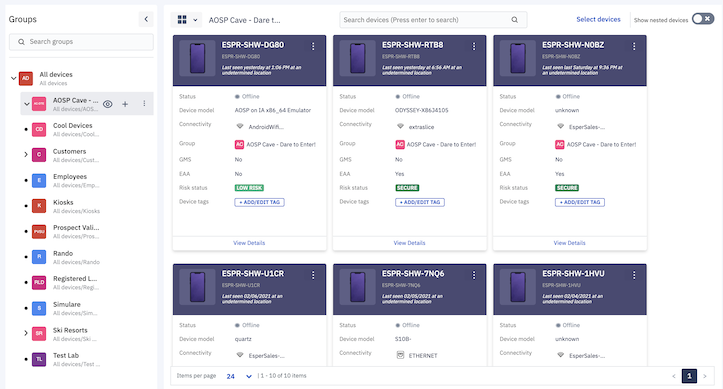
Task: Focus the Search groups field
Action: pos(81,41)
